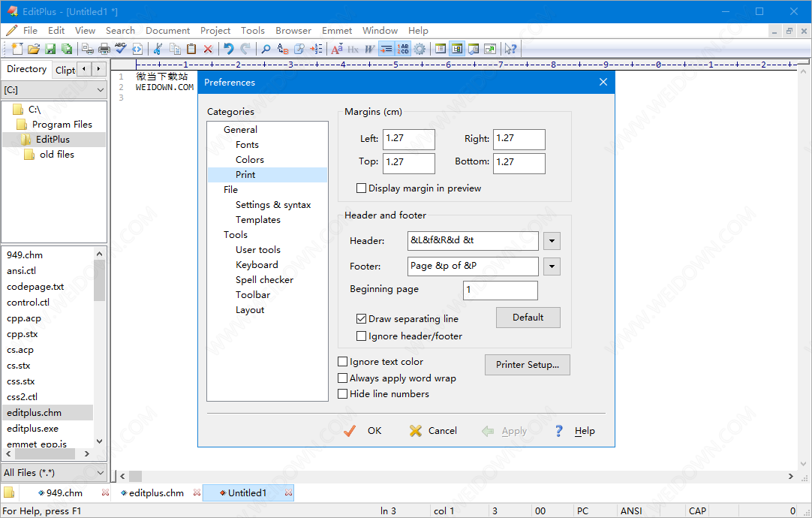Screen dimensions: 812x518
Task: Click the New file toolbar icon
Action: [x=17, y=49]
